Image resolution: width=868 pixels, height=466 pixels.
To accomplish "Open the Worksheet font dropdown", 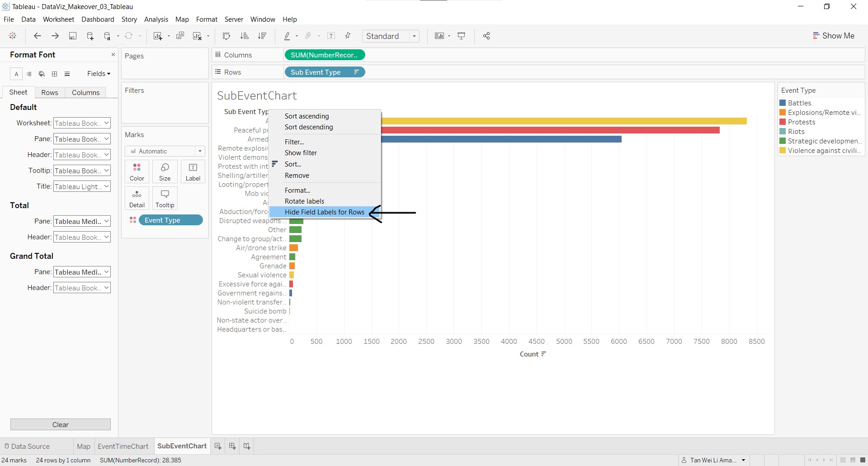I will click(x=82, y=123).
